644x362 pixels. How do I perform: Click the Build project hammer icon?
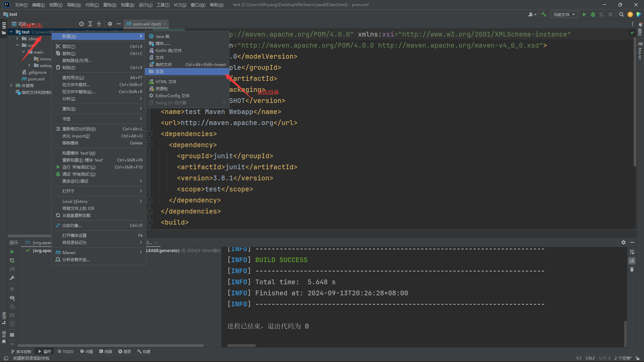click(544, 14)
